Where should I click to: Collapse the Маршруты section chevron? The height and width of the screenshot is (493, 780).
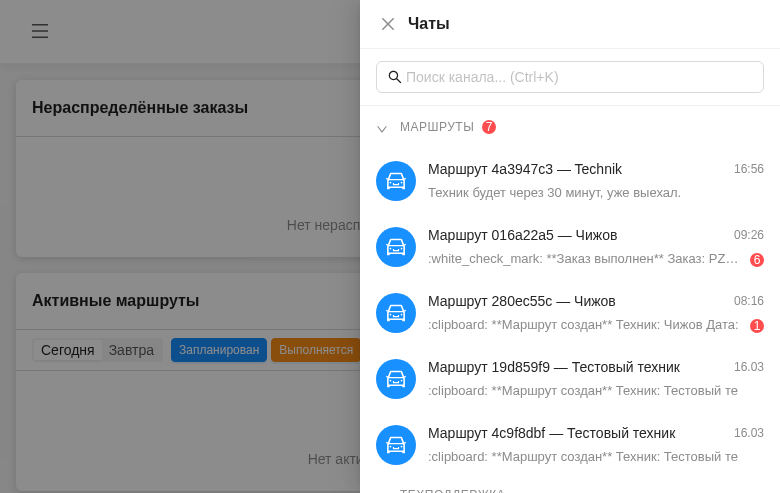tap(382, 128)
